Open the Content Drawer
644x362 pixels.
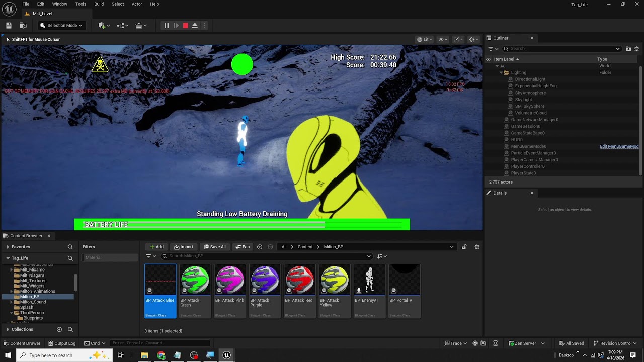point(22,343)
